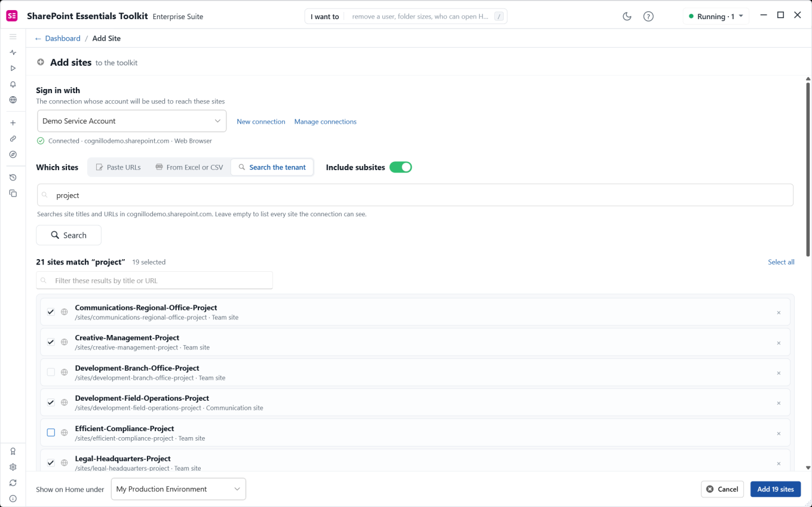Check Efficient-Compliance-Project checkbox
Image resolution: width=812 pixels, height=507 pixels.
pos(51,432)
